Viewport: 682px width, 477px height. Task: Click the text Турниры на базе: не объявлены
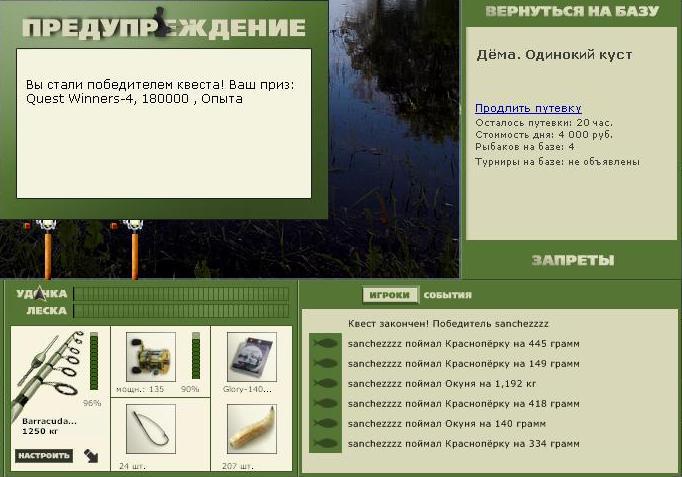coord(557,162)
